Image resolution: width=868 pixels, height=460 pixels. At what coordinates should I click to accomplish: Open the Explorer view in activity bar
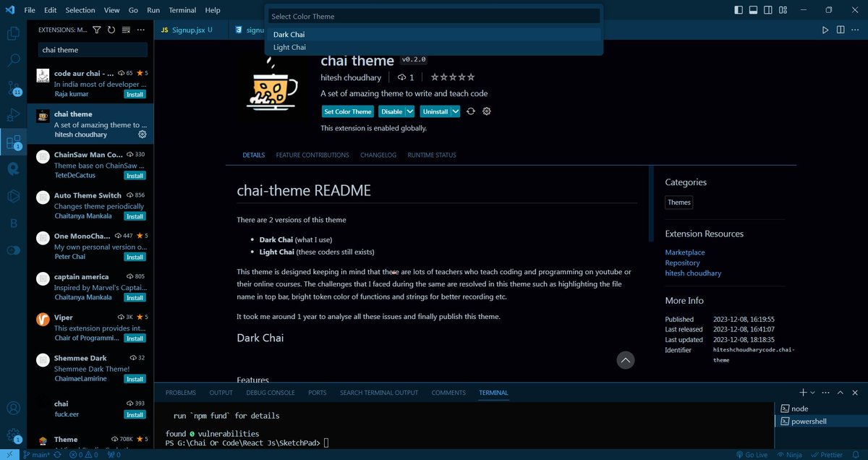click(13, 33)
